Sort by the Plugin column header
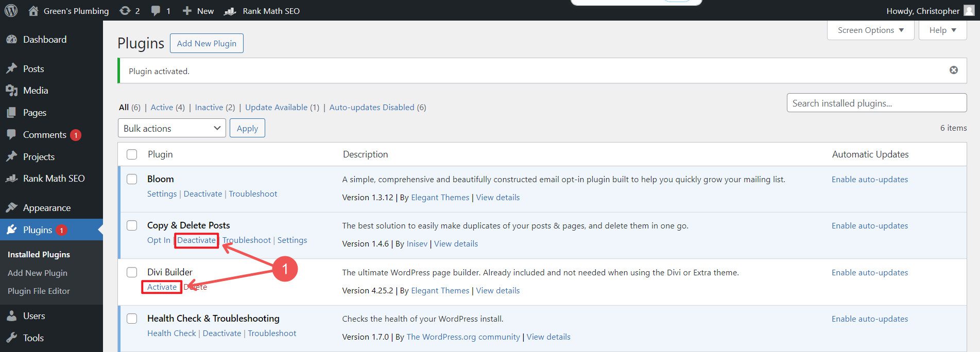 pyautogui.click(x=160, y=154)
